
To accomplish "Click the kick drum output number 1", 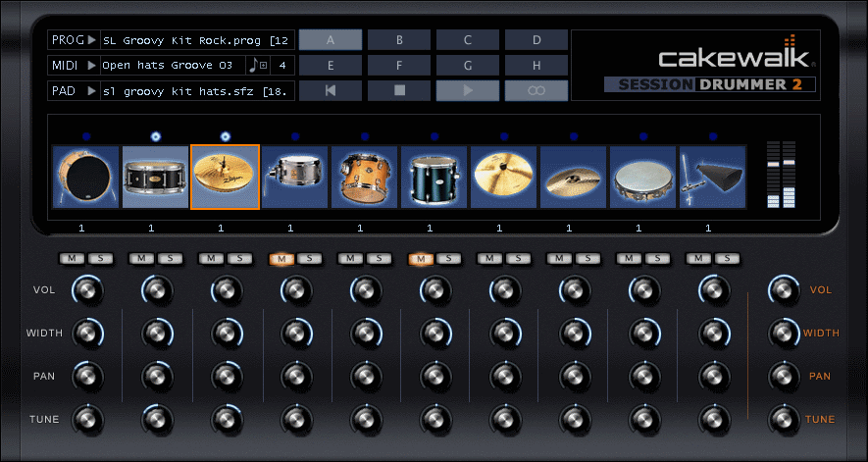I will [81, 228].
